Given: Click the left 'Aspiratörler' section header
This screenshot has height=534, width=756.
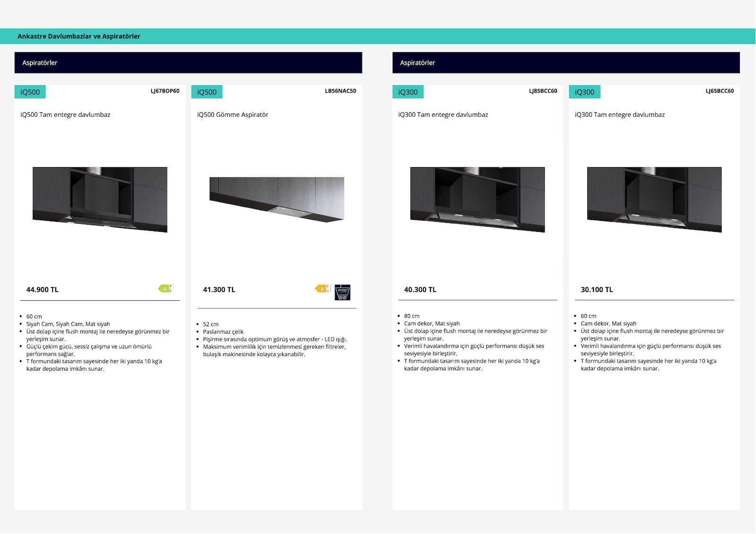Looking at the screenshot, I should 189,63.
